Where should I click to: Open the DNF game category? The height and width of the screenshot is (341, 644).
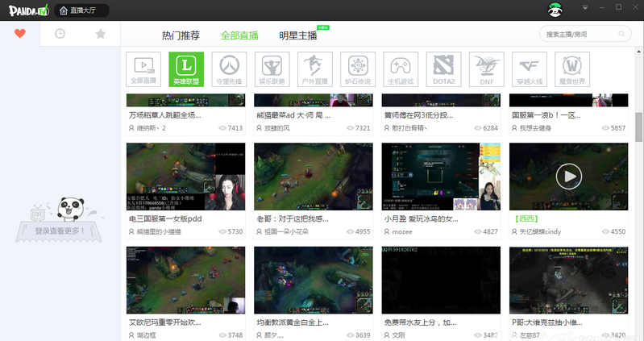tap(485, 69)
